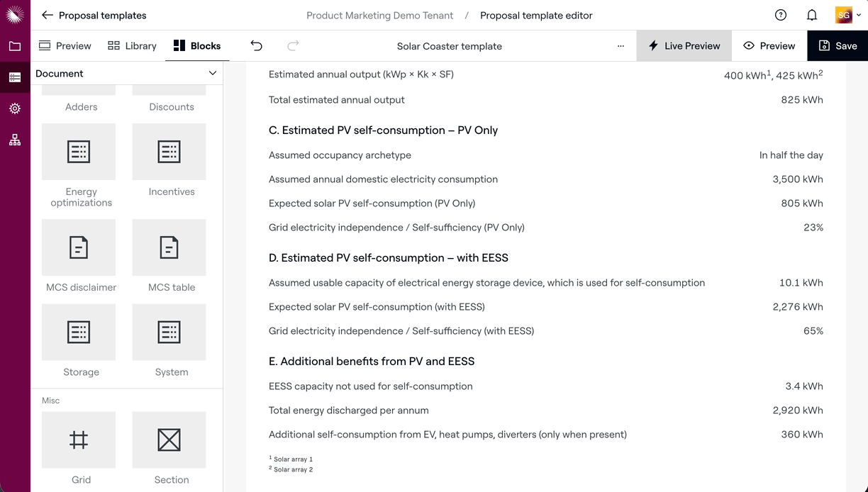Switch to the Library tab
Screen dimensions: 868x492
pos(132,46)
